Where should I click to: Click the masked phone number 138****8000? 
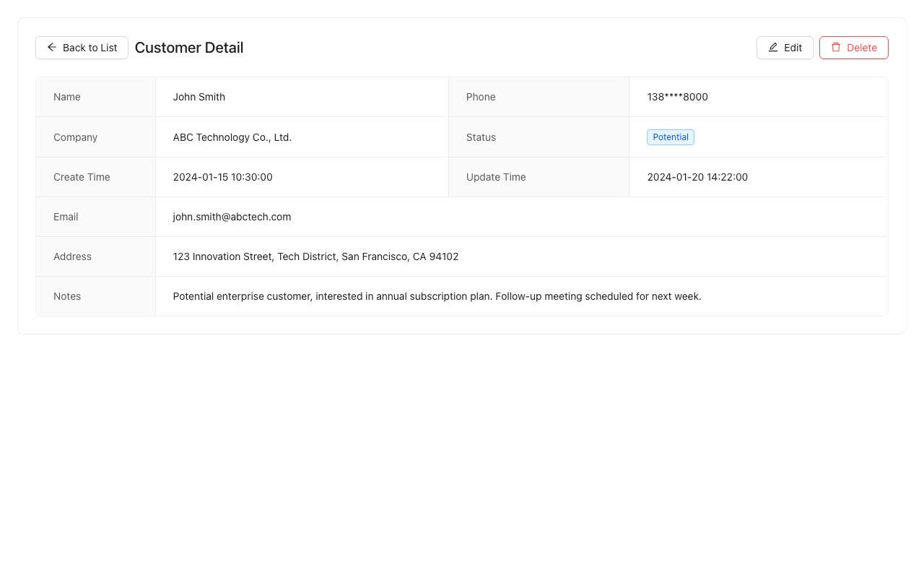[677, 97]
